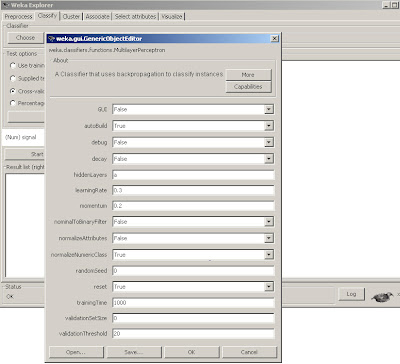Switch to the Preprocess tab

pyautogui.click(x=18, y=17)
